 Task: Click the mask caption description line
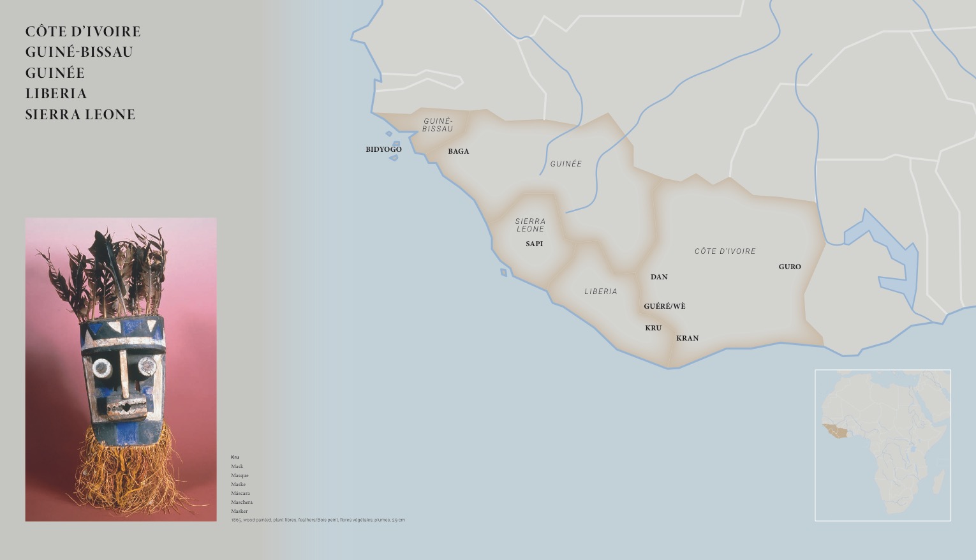coord(318,520)
